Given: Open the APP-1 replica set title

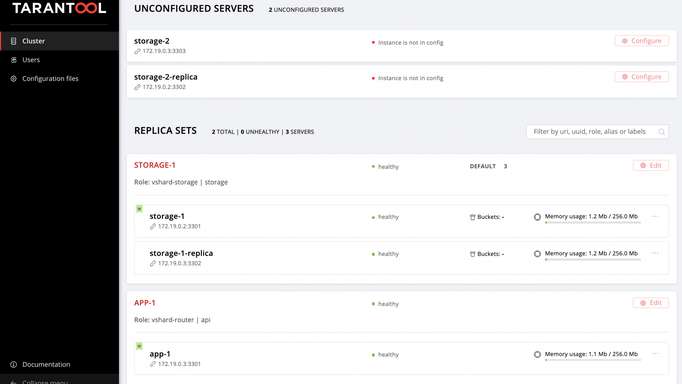Looking at the screenshot, I should tap(145, 302).
